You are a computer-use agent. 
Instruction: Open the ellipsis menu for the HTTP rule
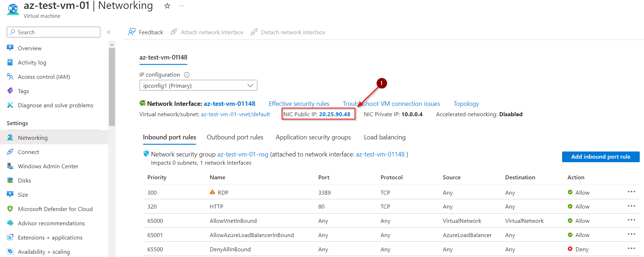click(632, 206)
